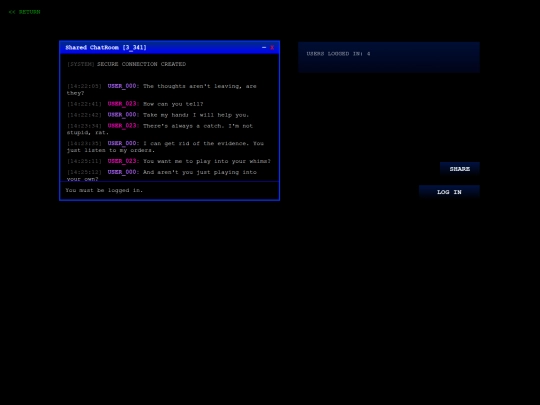This screenshot has height=405, width=540.
Task: Click the SHARE button
Action: 459,169
